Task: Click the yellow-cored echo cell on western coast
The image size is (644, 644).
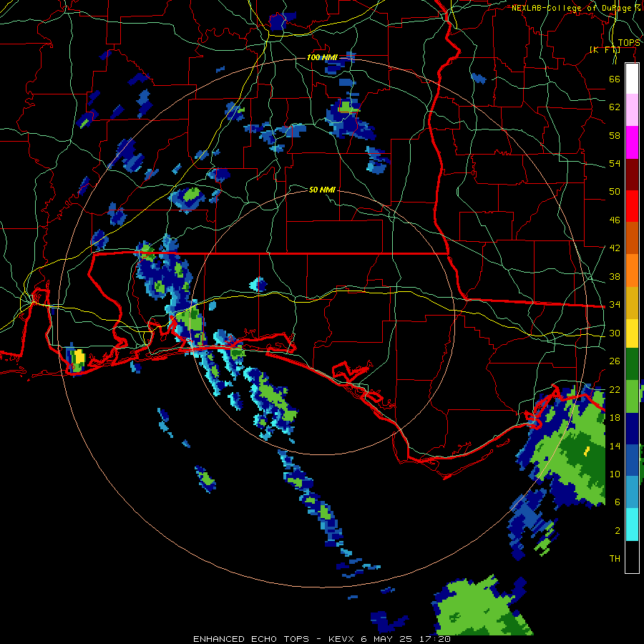Action: pos(76,358)
